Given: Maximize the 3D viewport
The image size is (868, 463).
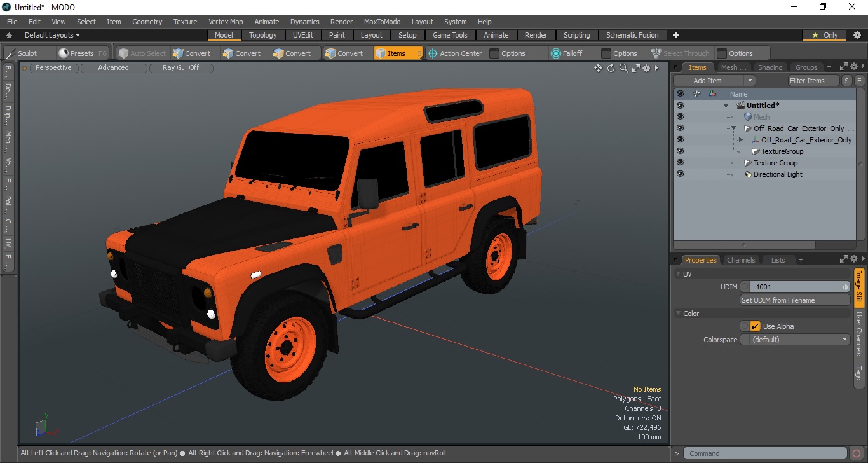Looking at the screenshot, I should (x=635, y=68).
